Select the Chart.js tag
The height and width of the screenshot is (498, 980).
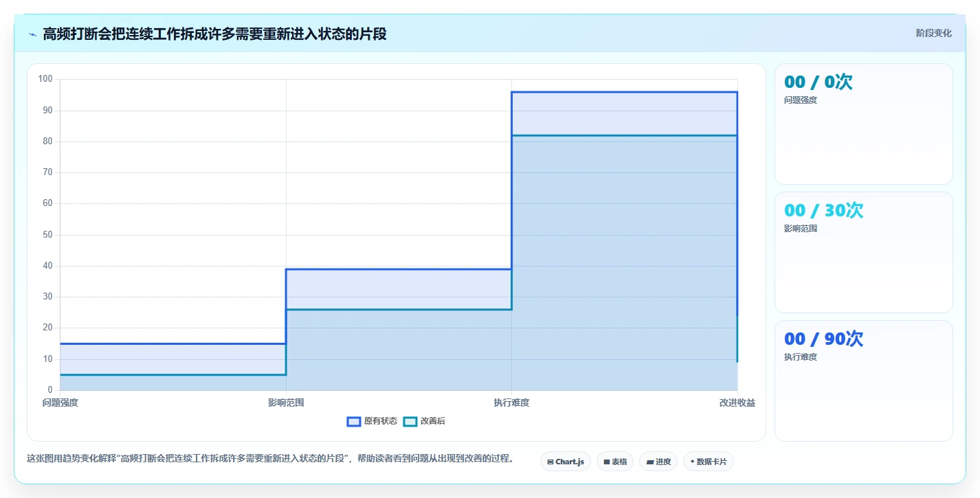pos(566,462)
